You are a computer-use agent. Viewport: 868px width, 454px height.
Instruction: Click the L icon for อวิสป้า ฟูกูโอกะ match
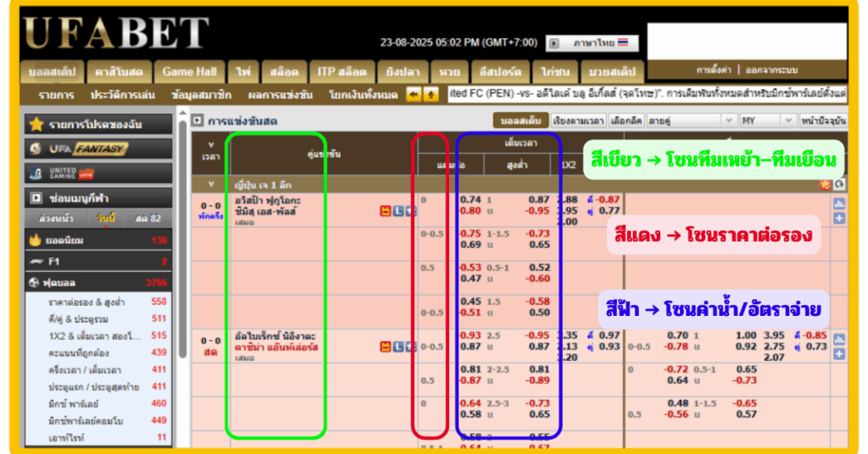point(398,211)
